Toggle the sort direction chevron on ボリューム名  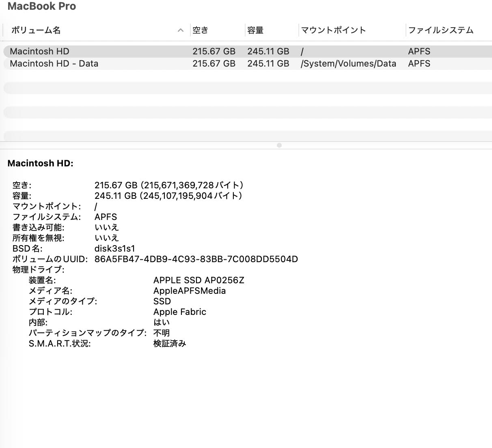(180, 30)
